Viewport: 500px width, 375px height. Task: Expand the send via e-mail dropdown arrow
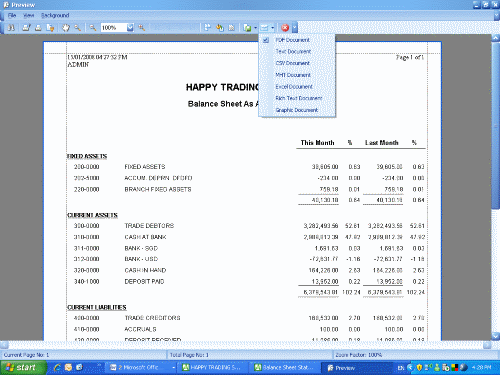point(273,28)
